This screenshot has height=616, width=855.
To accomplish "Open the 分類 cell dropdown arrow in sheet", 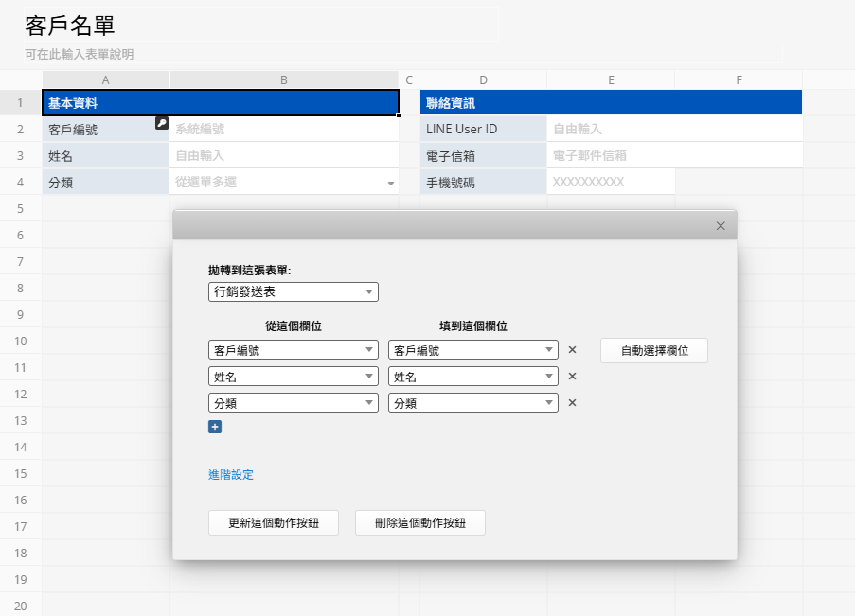I will click(x=391, y=183).
